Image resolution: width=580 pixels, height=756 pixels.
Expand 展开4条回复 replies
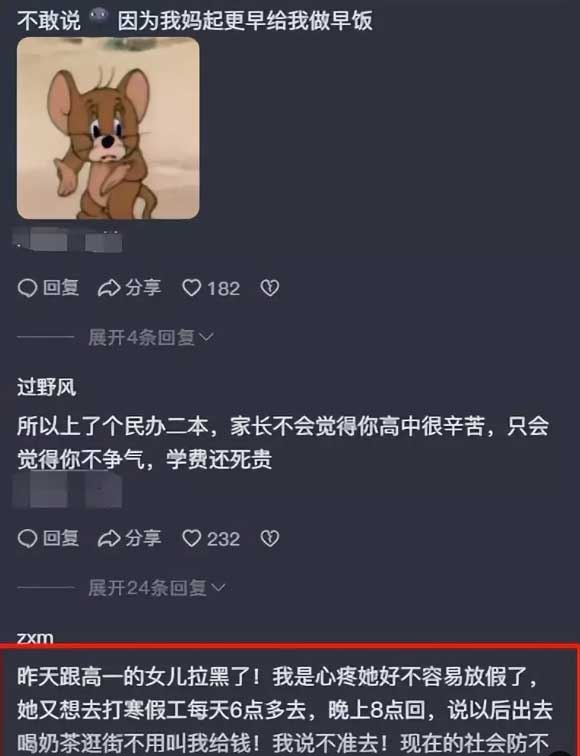[150, 338]
